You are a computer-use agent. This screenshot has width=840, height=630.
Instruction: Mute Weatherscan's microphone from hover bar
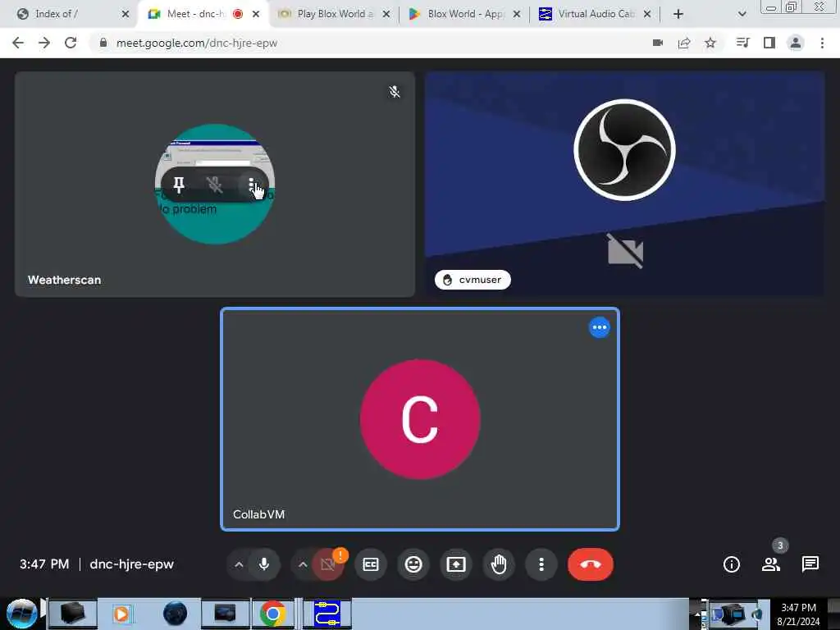click(x=214, y=185)
